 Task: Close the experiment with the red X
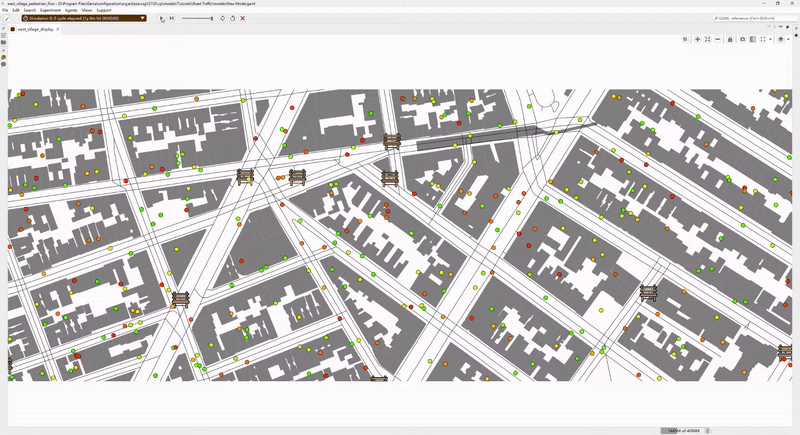click(x=243, y=18)
